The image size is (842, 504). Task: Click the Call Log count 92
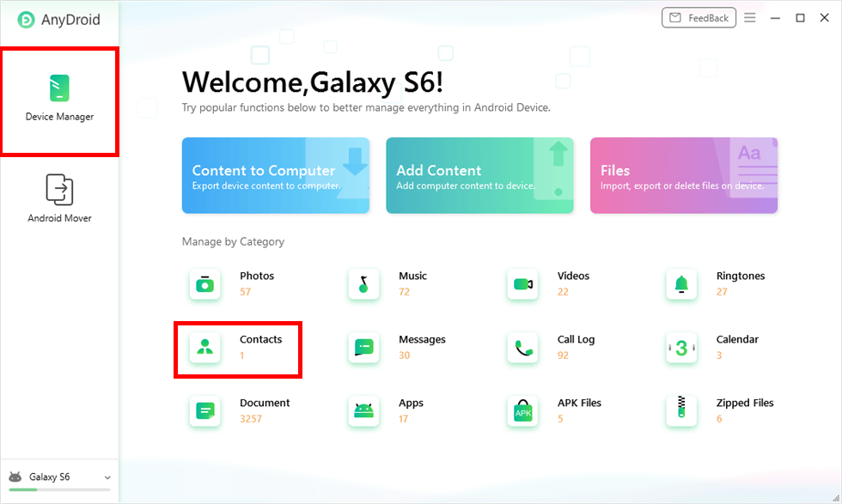563,355
